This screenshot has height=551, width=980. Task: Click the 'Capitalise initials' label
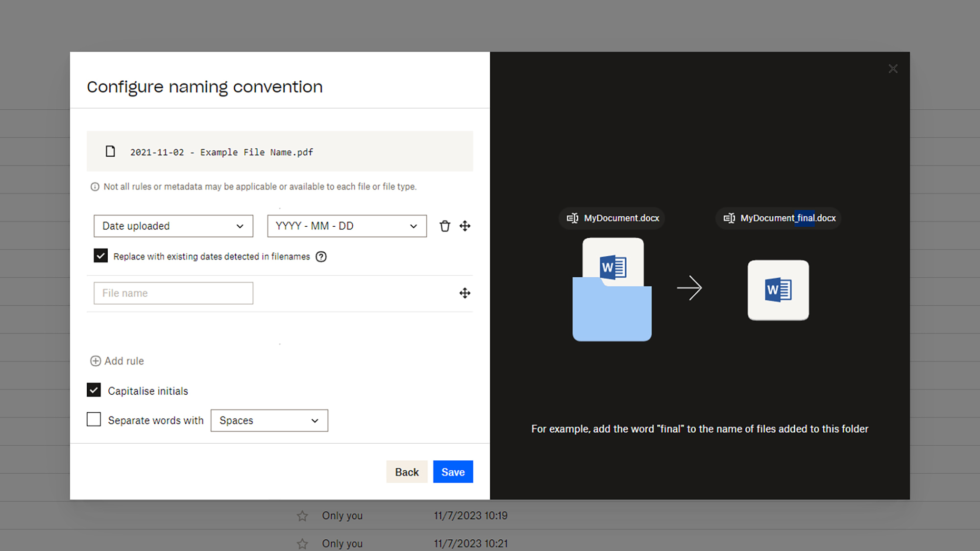[x=148, y=391]
